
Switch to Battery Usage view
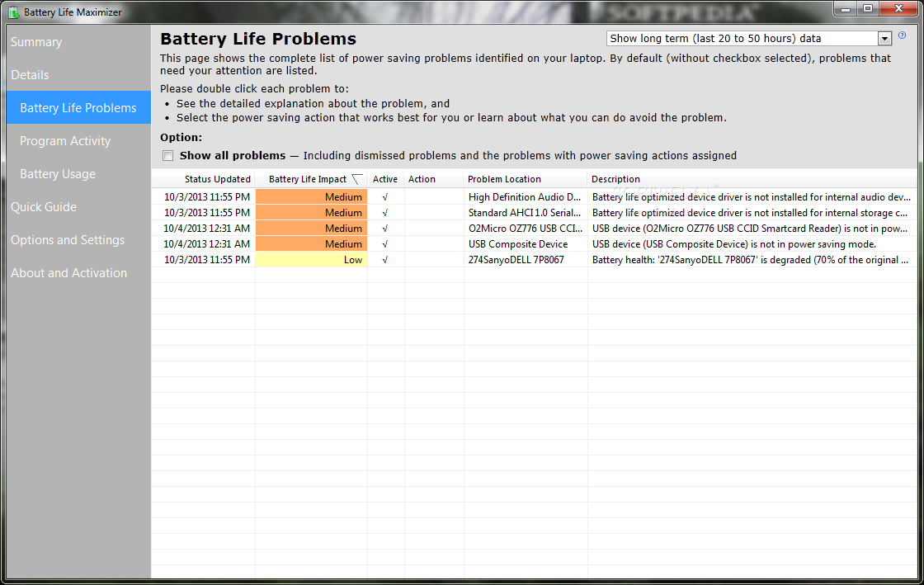coord(58,174)
